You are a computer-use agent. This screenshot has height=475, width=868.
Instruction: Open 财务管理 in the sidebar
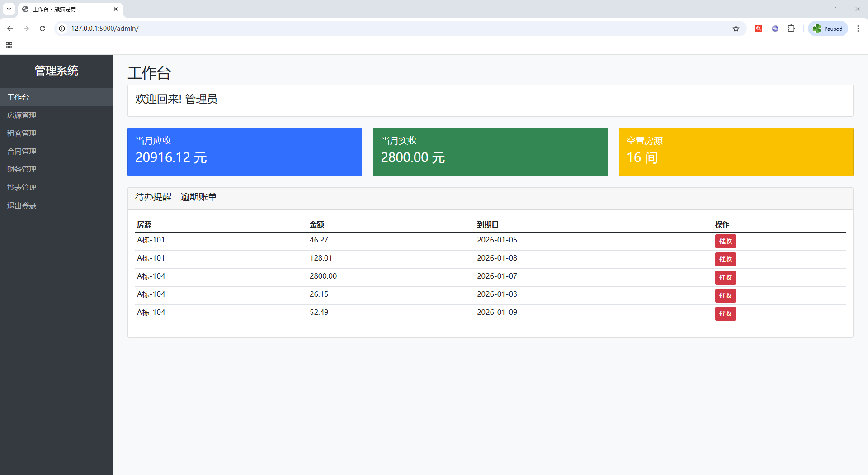(57, 169)
